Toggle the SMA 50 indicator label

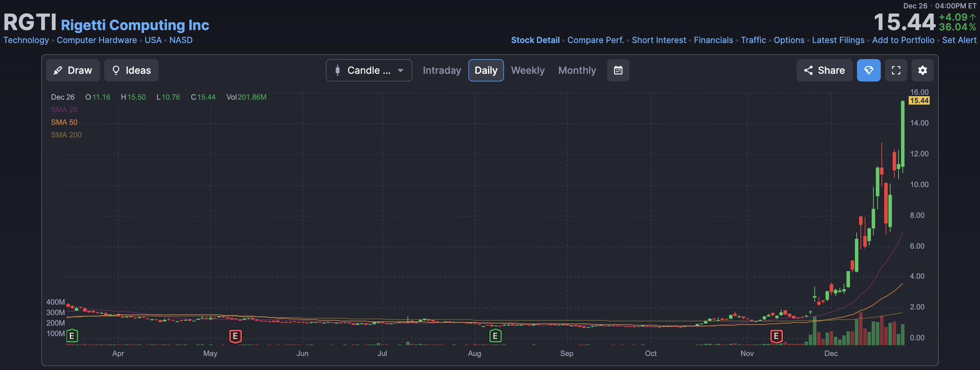coord(64,122)
